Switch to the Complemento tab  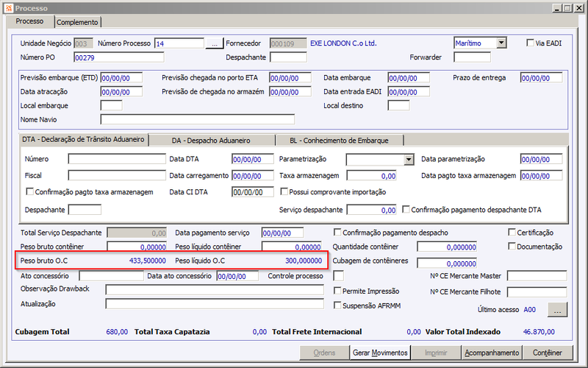pos(77,22)
